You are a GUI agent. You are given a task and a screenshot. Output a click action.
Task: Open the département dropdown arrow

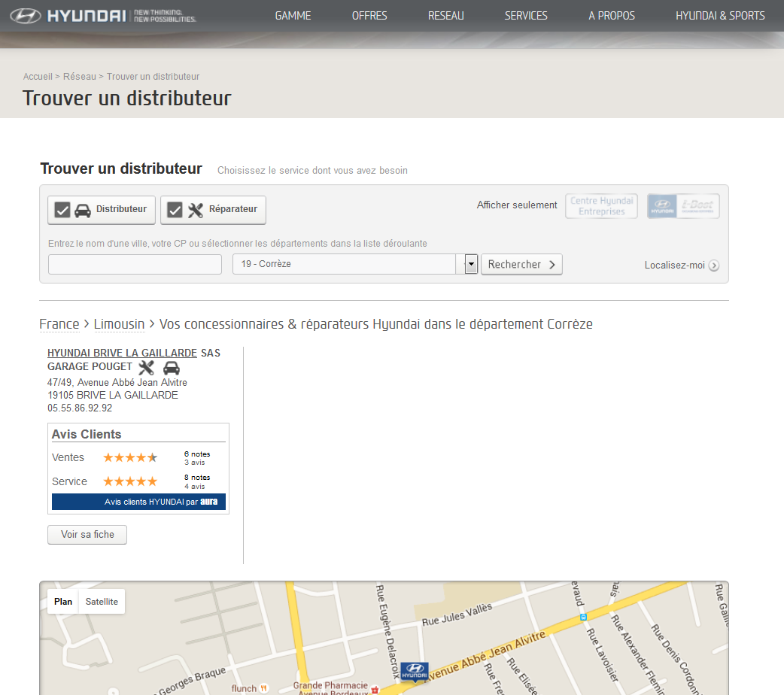(471, 264)
